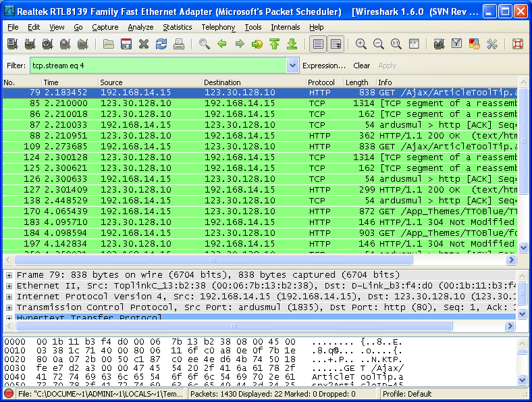Expand Internet Protocol Version 4 node
Viewport: 532px width, 402px height.
pos(9,297)
